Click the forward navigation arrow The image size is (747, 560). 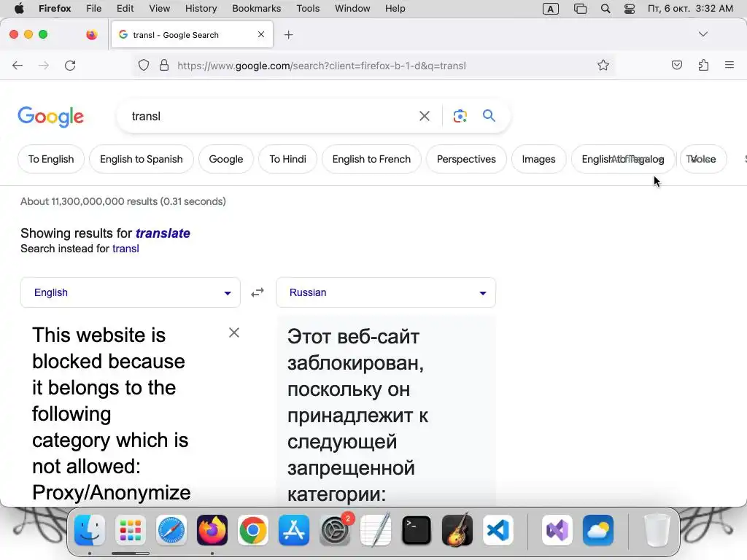click(x=43, y=65)
